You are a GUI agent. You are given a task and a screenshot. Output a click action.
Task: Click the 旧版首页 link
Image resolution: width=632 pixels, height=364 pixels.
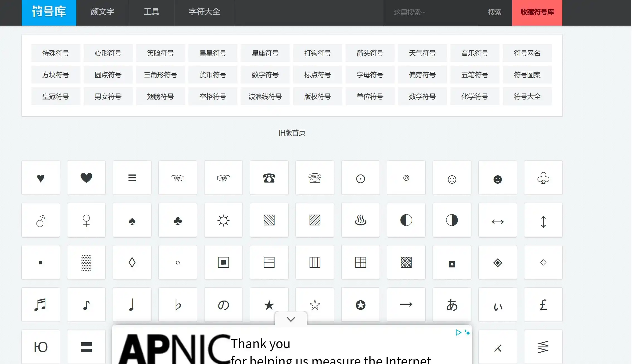click(x=292, y=133)
